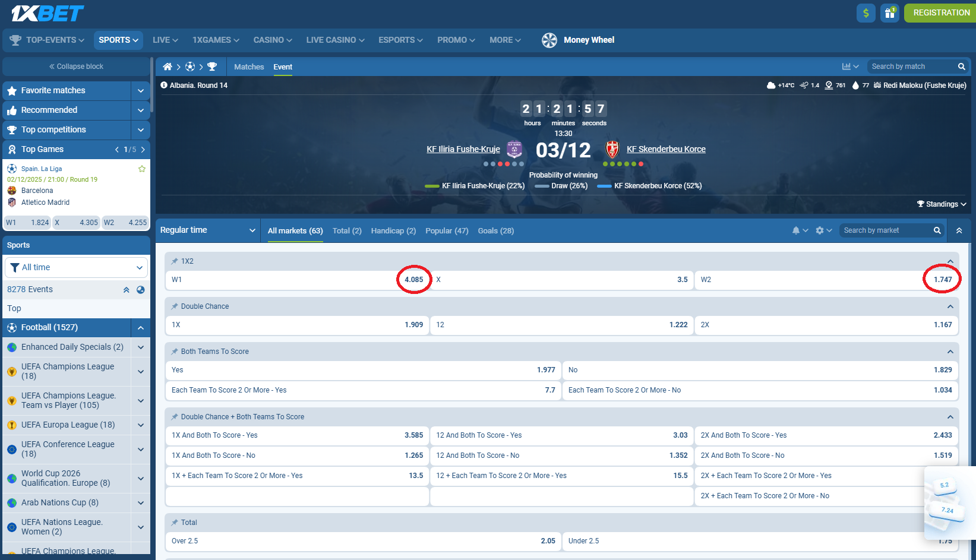Click the bell notification icon above markets
Viewport: 976px width, 560px height.
[798, 230]
